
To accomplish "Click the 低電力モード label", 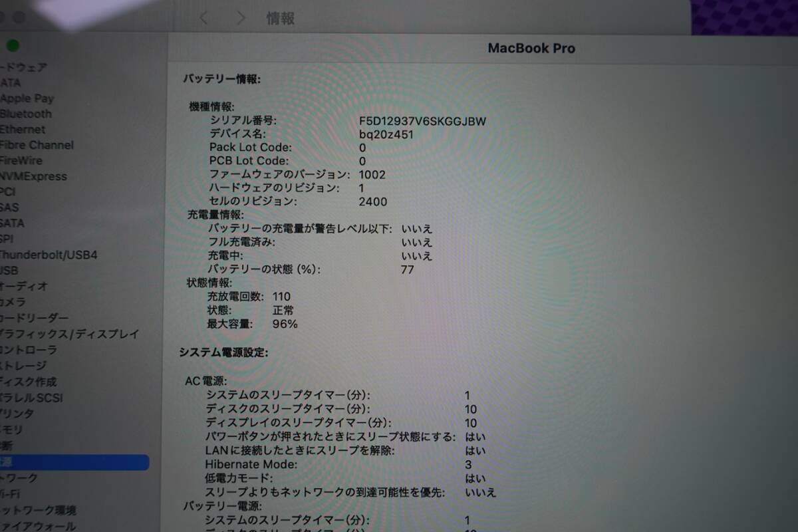I will pyautogui.click(x=239, y=479).
